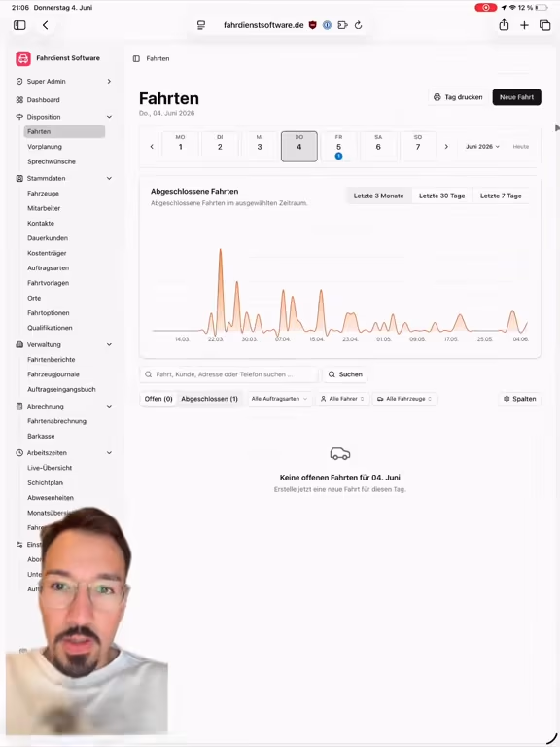The height and width of the screenshot is (747, 560).
Task: Select Letzte 30 Tage range
Action: 442,196
